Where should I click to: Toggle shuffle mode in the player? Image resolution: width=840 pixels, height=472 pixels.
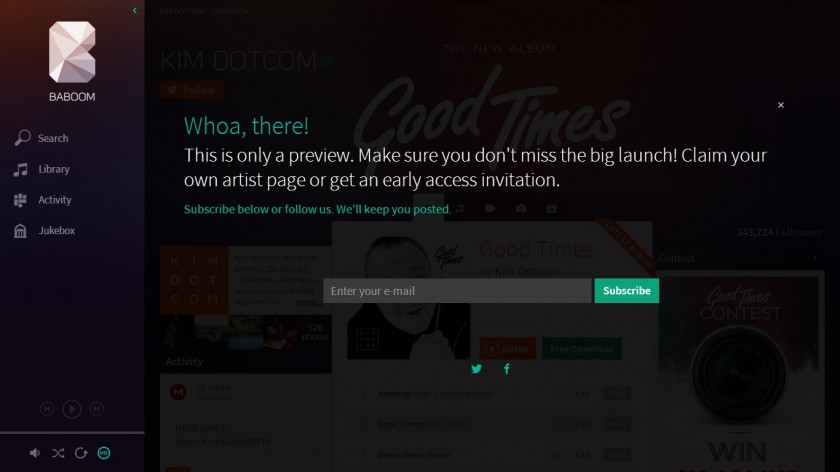(58, 453)
